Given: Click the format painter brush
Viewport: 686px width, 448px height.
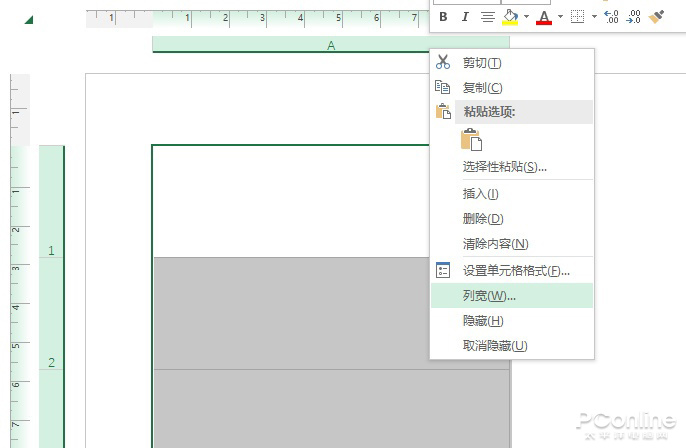Looking at the screenshot, I should (x=656, y=17).
